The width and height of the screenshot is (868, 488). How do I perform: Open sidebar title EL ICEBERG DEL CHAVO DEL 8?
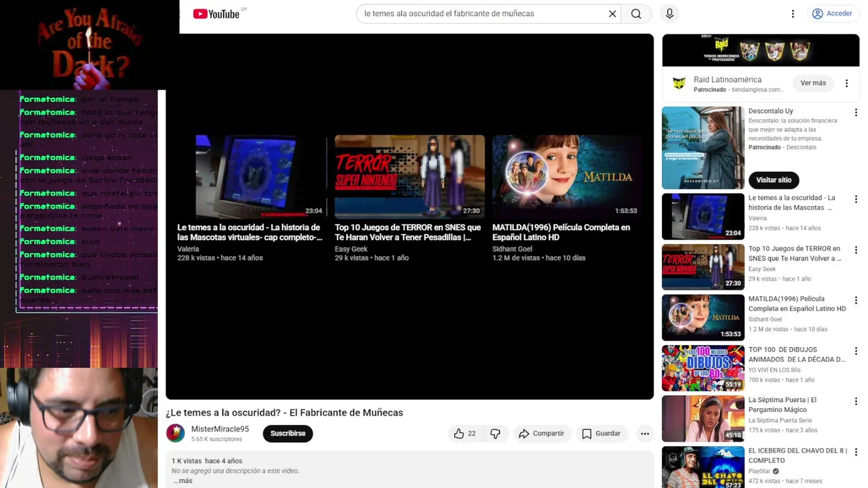[x=797, y=455]
